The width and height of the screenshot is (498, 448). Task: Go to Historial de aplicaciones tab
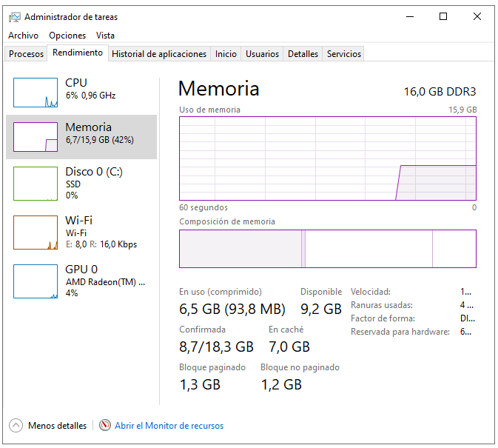pos(159,54)
